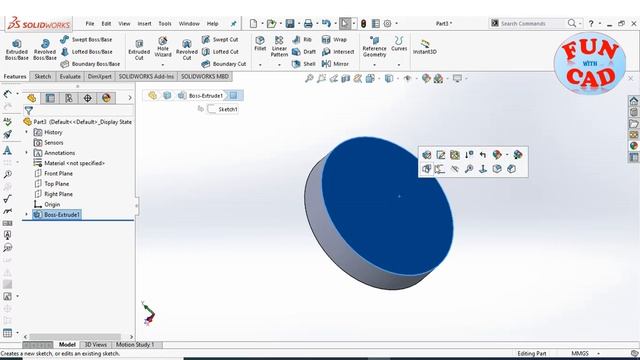Open the Tools menu
Viewport: 640px width, 360px height.
(x=165, y=24)
